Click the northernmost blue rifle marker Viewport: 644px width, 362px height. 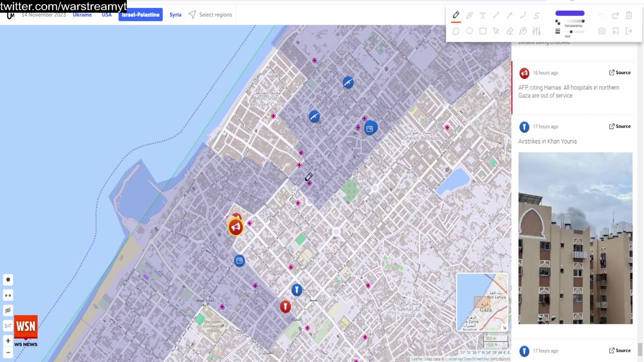[348, 82]
